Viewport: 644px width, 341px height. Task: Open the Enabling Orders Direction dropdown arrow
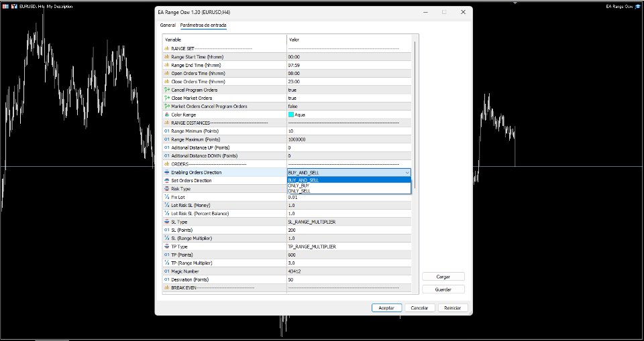407,173
